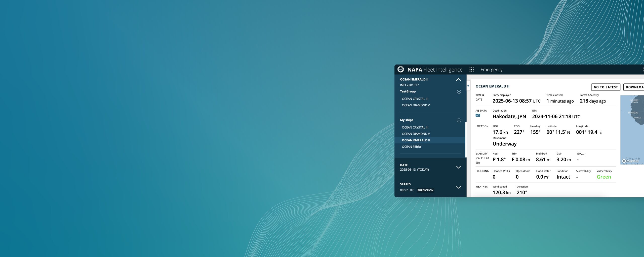Select OCEAN CRYSTAL III under TestGroup
Screen dimensions: 644x257
pos(415,99)
